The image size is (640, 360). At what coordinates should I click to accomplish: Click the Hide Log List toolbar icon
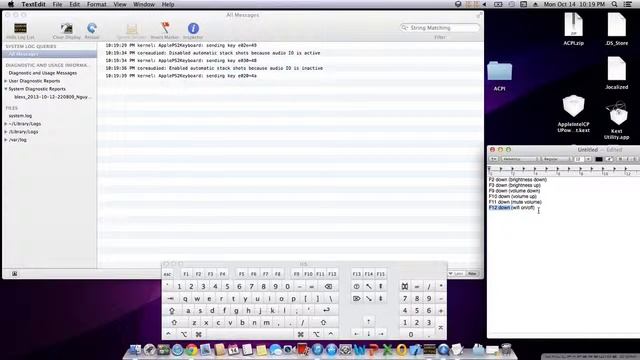pyautogui.click(x=20, y=28)
